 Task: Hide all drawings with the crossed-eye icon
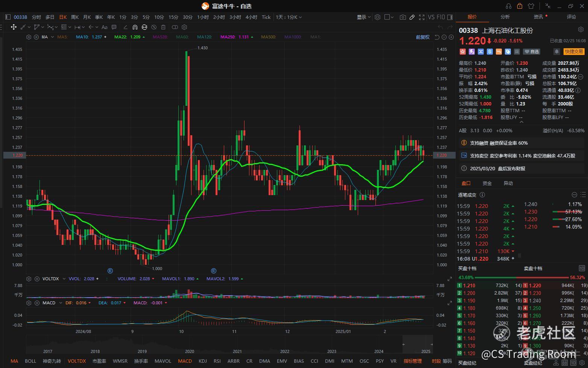click(x=154, y=27)
